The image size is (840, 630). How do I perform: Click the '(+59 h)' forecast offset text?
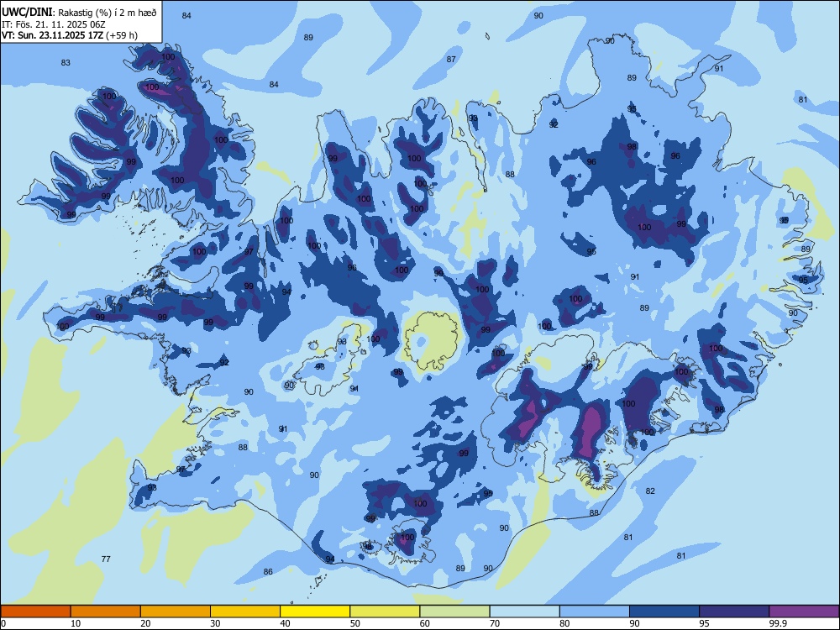pyautogui.click(x=122, y=35)
